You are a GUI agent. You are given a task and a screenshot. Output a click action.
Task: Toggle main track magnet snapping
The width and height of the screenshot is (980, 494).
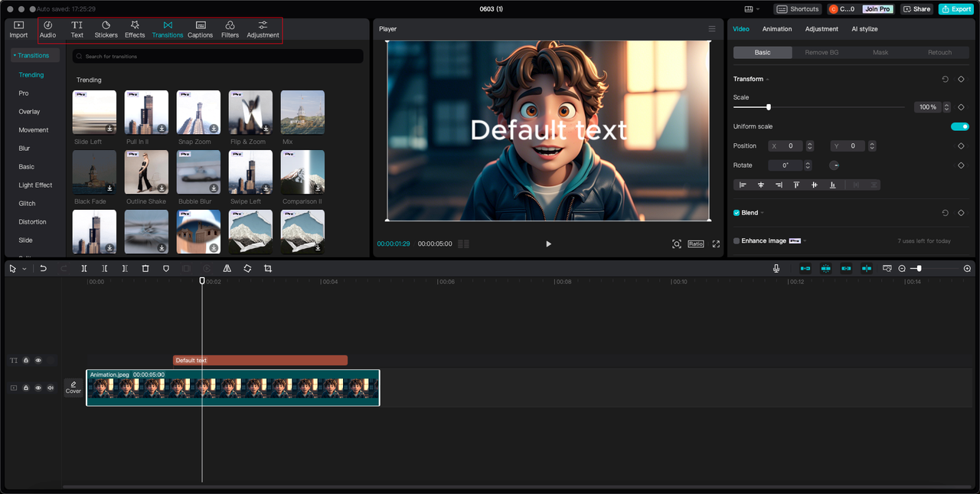805,269
